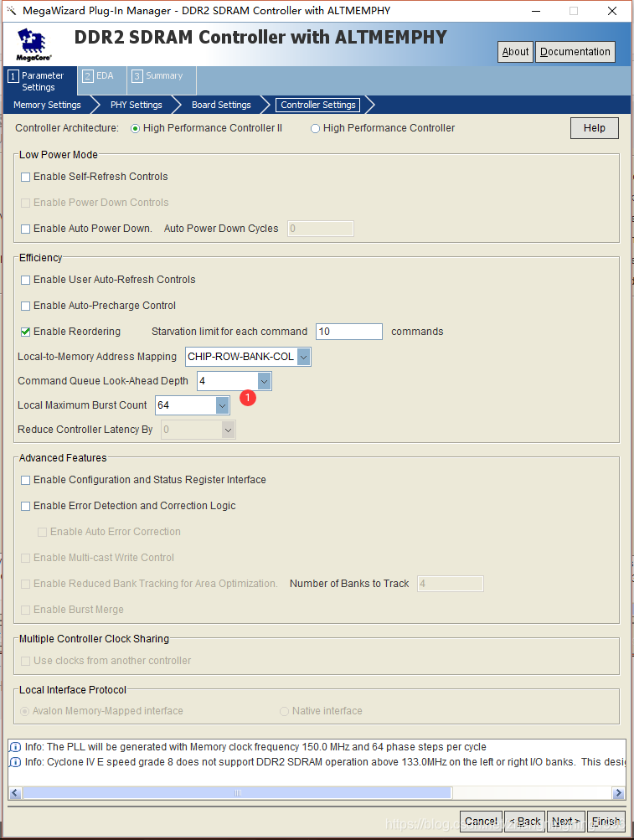Click Enable Reduced Bank Tracking checkbox

25,584
